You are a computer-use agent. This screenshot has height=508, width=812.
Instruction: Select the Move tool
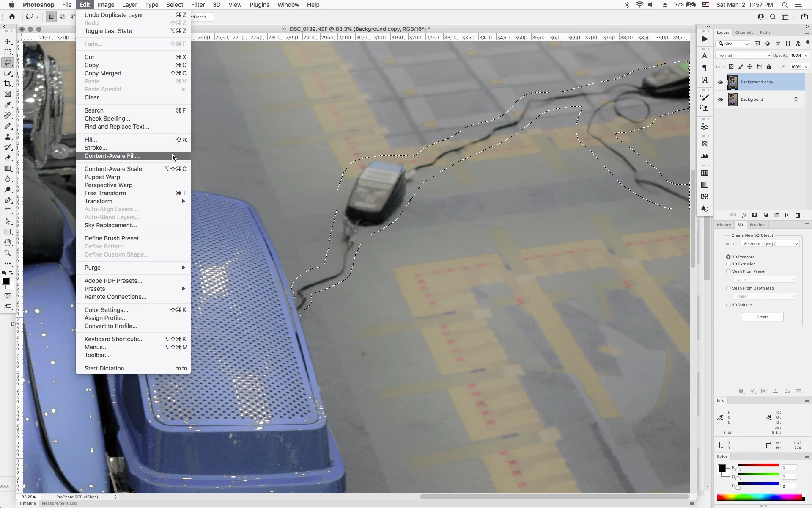tap(8, 41)
